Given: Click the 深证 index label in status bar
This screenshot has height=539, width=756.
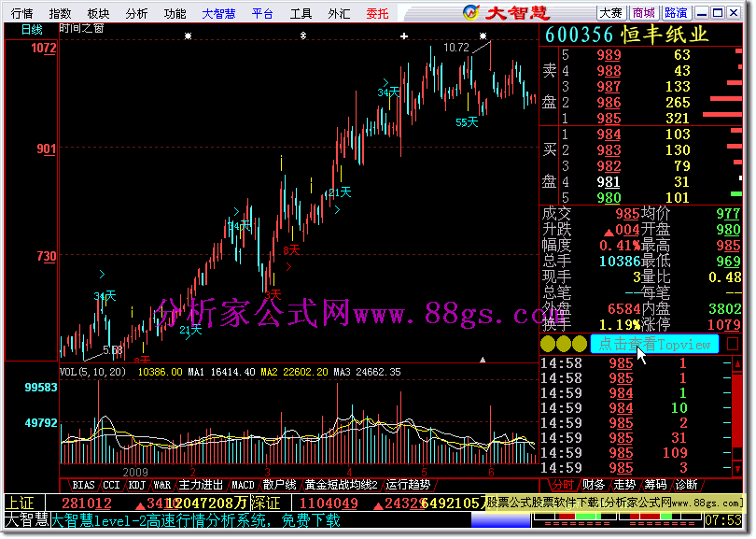Looking at the screenshot, I should point(265,504).
